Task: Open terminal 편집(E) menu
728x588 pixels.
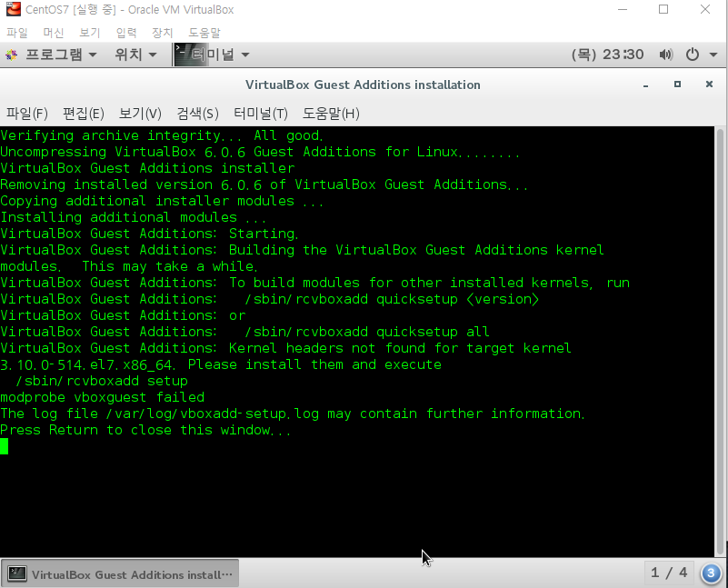Action: pos(84,114)
